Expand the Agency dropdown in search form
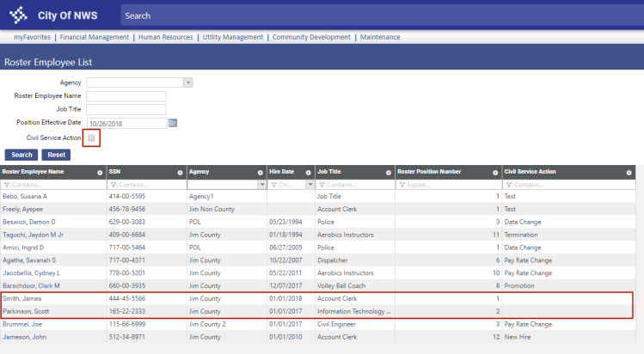Image resolution: width=644 pixels, height=354 pixels. 187,82
